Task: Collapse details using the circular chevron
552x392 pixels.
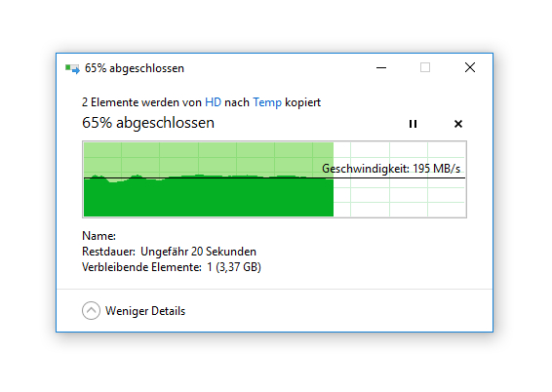Action: coord(91,311)
